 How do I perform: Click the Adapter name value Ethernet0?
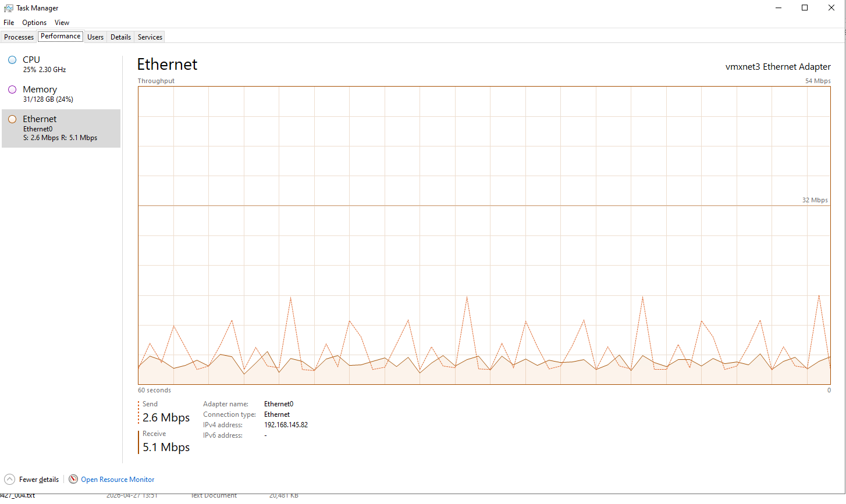click(x=279, y=404)
